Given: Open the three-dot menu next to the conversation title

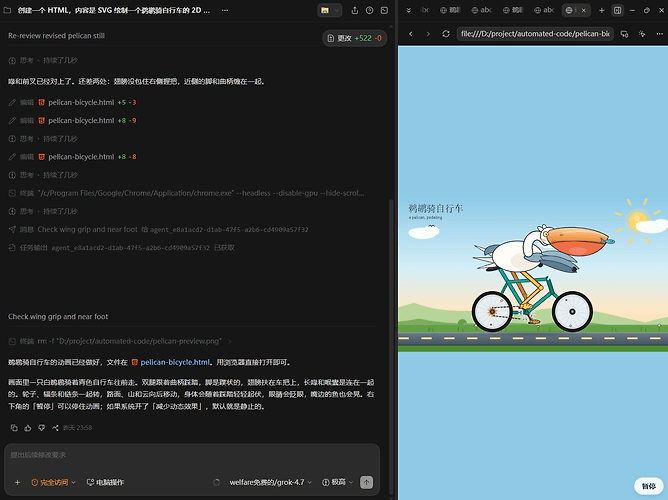Looking at the screenshot, I should click(225, 10).
